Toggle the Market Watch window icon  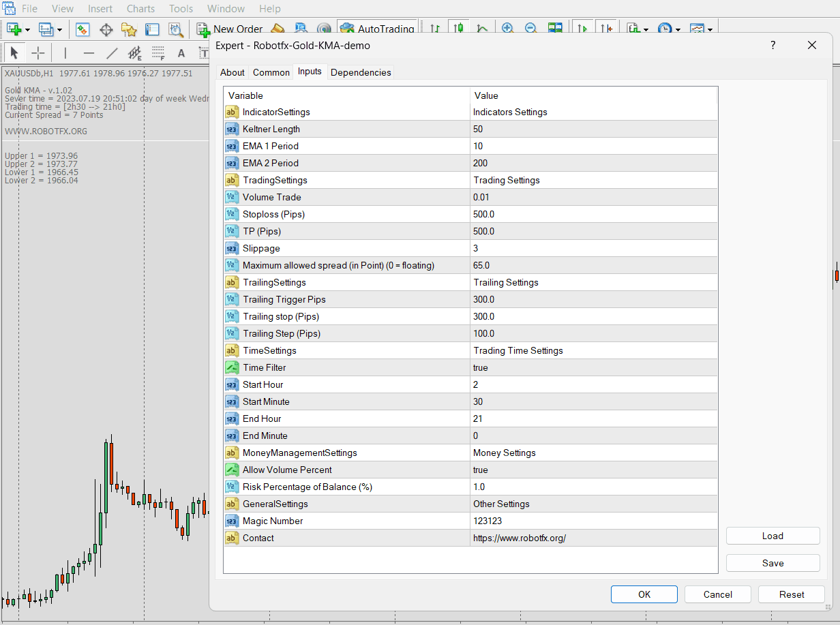coord(83,29)
